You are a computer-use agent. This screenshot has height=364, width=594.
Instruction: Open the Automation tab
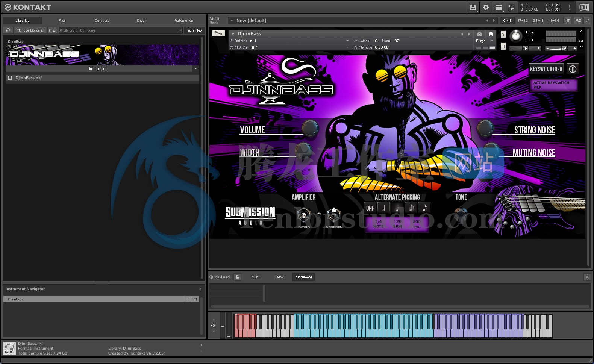[x=184, y=21]
